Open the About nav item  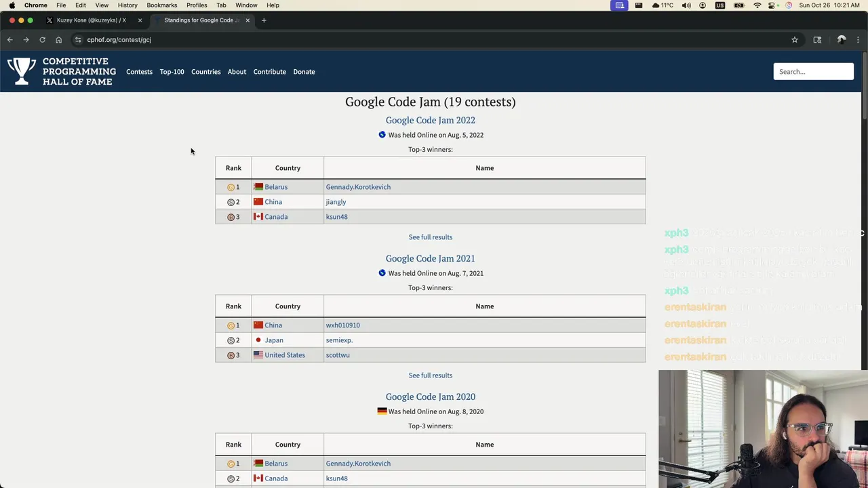coord(237,72)
